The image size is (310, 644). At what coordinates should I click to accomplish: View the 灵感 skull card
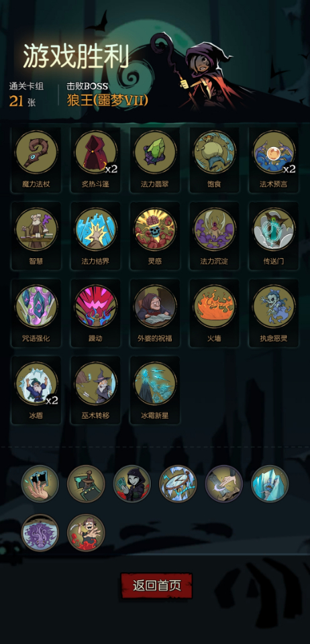pos(155,229)
